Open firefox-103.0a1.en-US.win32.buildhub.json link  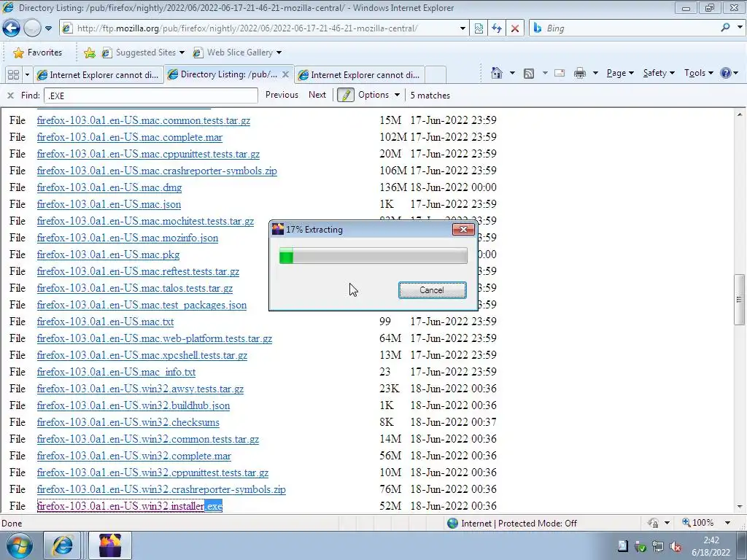tap(133, 405)
